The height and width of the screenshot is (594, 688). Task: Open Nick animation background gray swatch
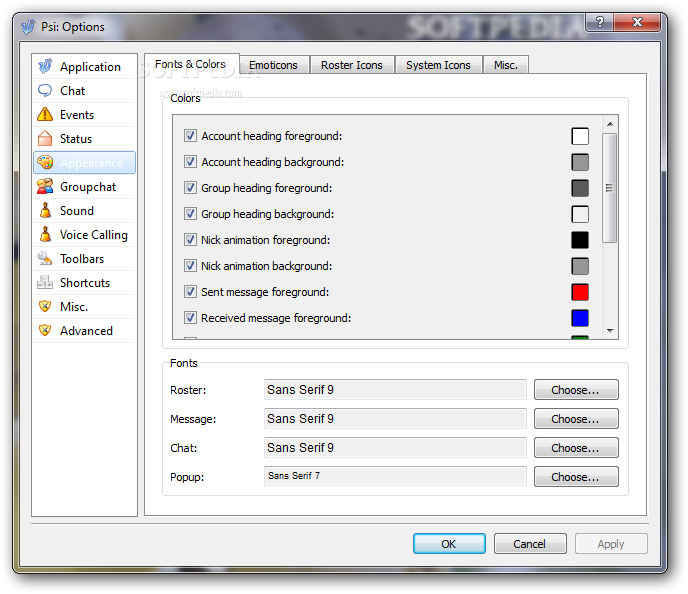580,266
